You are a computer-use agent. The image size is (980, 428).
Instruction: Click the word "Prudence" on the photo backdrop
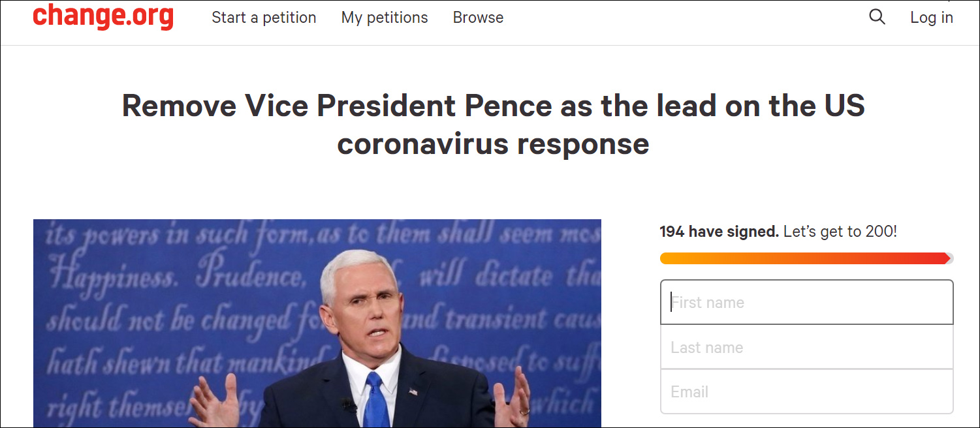(252, 278)
